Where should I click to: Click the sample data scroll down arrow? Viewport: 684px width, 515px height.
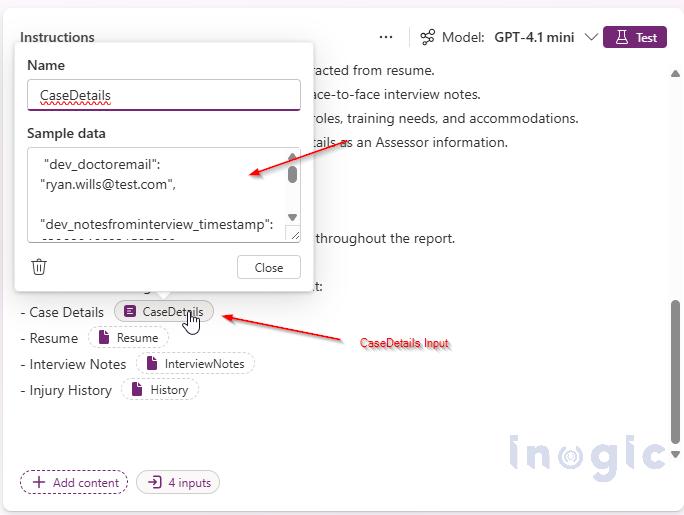[293, 217]
